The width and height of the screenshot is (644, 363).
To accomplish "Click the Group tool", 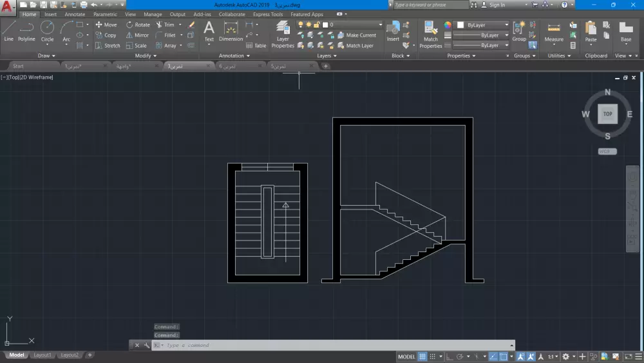I will click(x=519, y=31).
